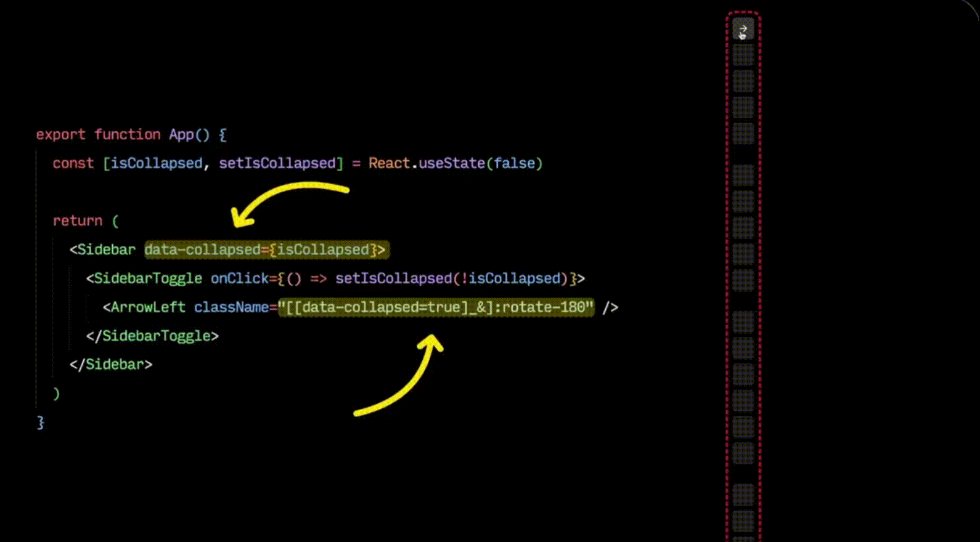
Task: Select "[isCollapsed," in the const line
Action: [157, 163]
